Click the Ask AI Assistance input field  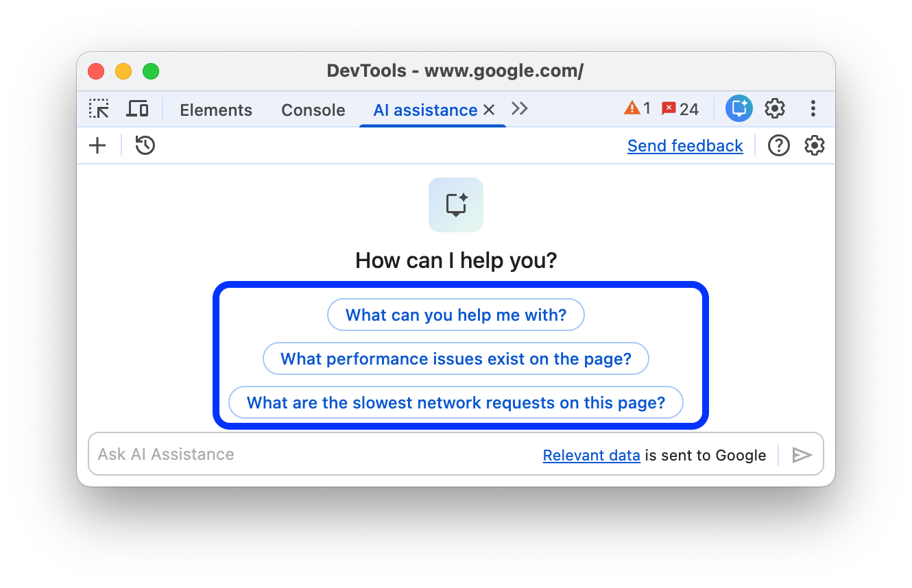309,454
